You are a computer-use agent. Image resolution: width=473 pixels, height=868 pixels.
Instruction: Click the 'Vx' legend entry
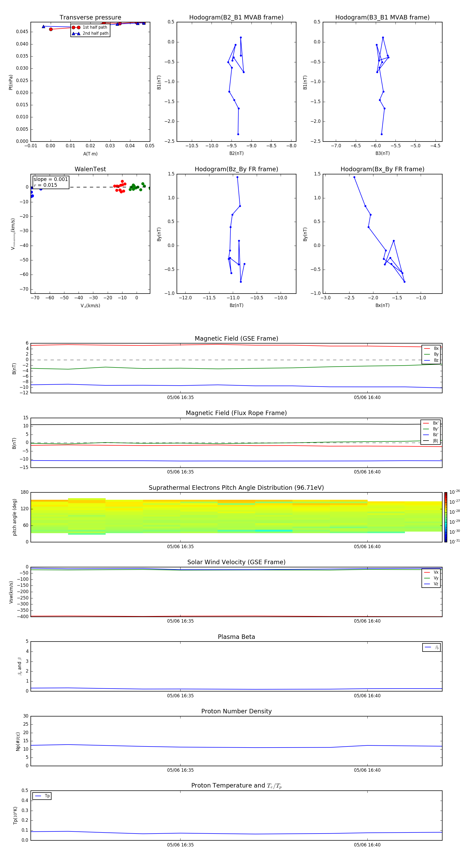[431, 572]
